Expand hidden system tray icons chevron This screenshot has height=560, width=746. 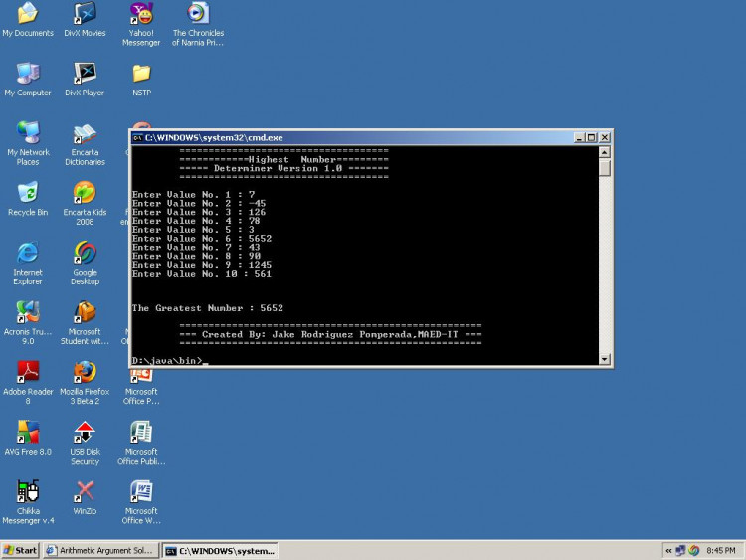[x=668, y=550]
